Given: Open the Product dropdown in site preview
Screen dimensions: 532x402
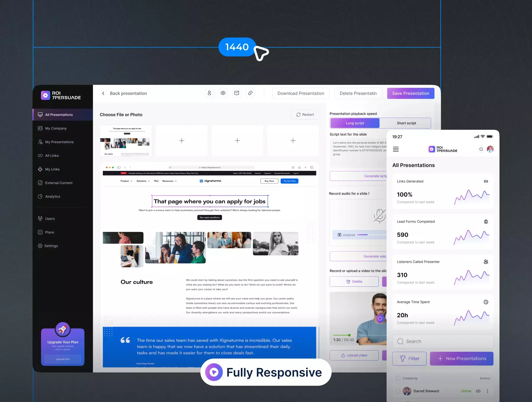Looking at the screenshot, I should tap(126, 181).
